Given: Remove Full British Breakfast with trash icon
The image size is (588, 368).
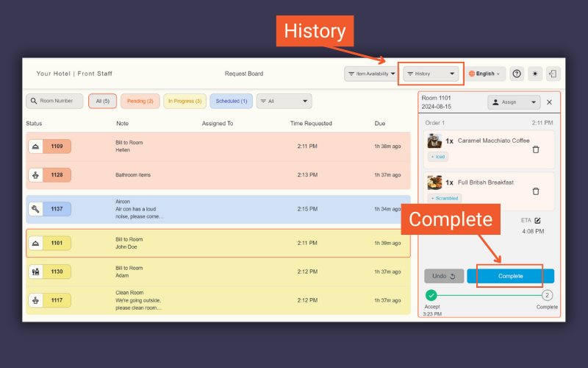Looking at the screenshot, I should (x=535, y=191).
